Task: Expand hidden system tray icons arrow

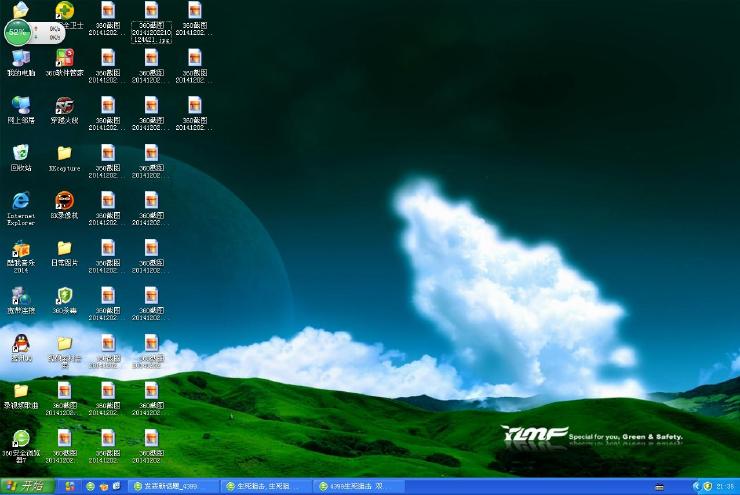Action: tap(695, 486)
